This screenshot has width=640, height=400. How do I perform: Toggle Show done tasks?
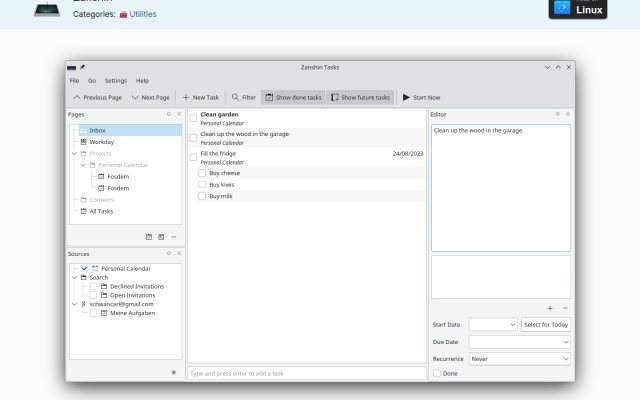pos(293,98)
